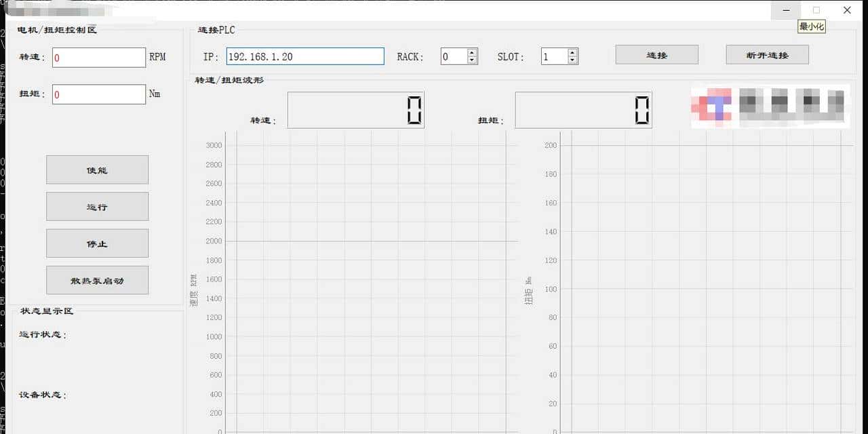Select the RACK number text box
The height and width of the screenshot is (434, 868).
click(453, 57)
